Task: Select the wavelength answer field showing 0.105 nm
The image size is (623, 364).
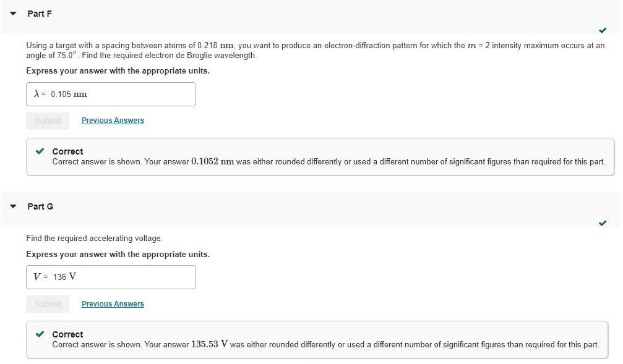Action: point(111,93)
